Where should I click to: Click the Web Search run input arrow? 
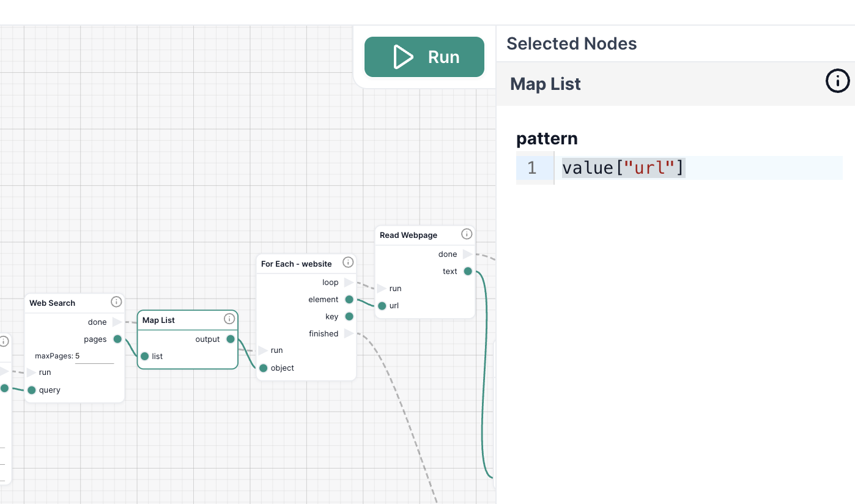click(31, 372)
